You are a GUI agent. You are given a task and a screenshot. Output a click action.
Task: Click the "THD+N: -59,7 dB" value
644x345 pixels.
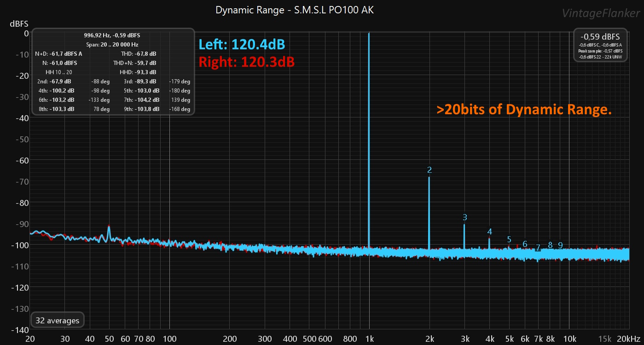tap(135, 63)
